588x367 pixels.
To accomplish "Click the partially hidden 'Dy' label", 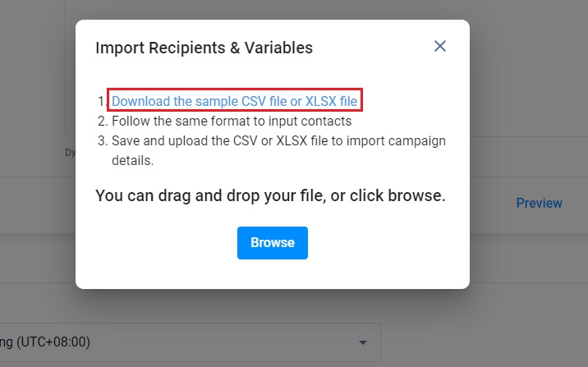I will point(70,153).
